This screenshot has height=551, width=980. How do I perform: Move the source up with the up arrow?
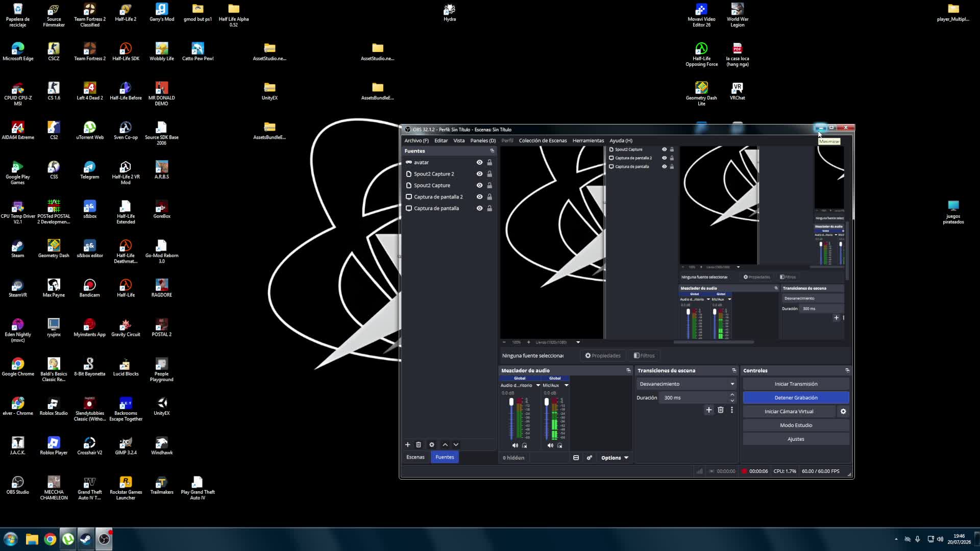tap(445, 444)
